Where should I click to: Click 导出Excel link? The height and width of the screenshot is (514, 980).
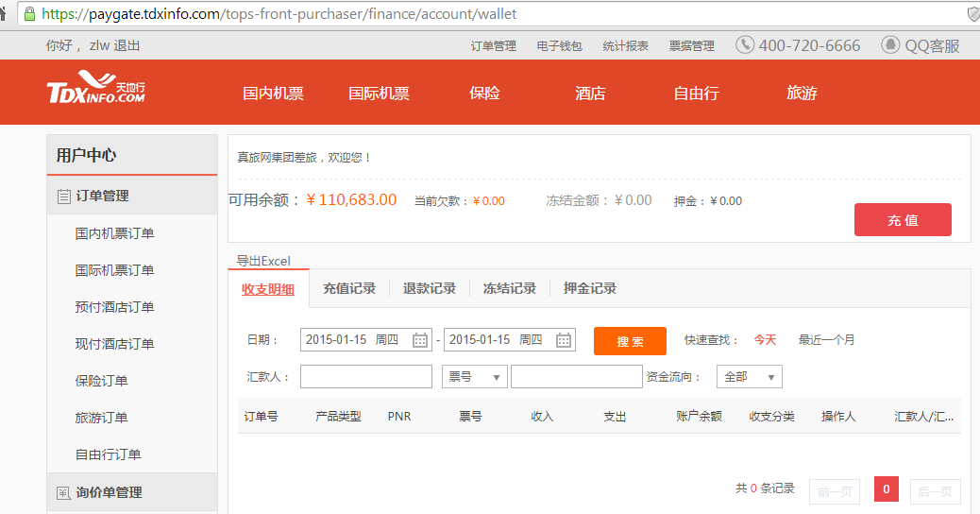point(263,261)
